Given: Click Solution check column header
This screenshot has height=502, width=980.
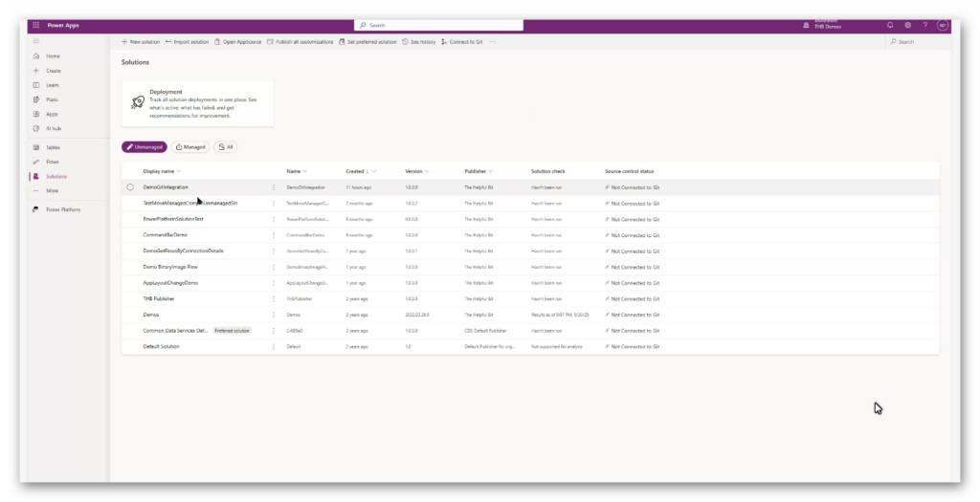Looking at the screenshot, I should coord(548,171).
